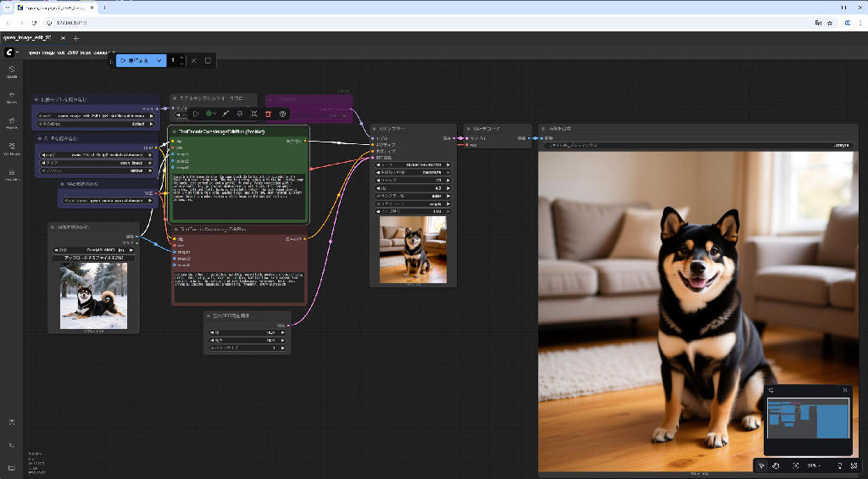Open the dropdown arrow beside the Run button
Image resolution: width=868 pixels, height=479 pixels.
159,61
